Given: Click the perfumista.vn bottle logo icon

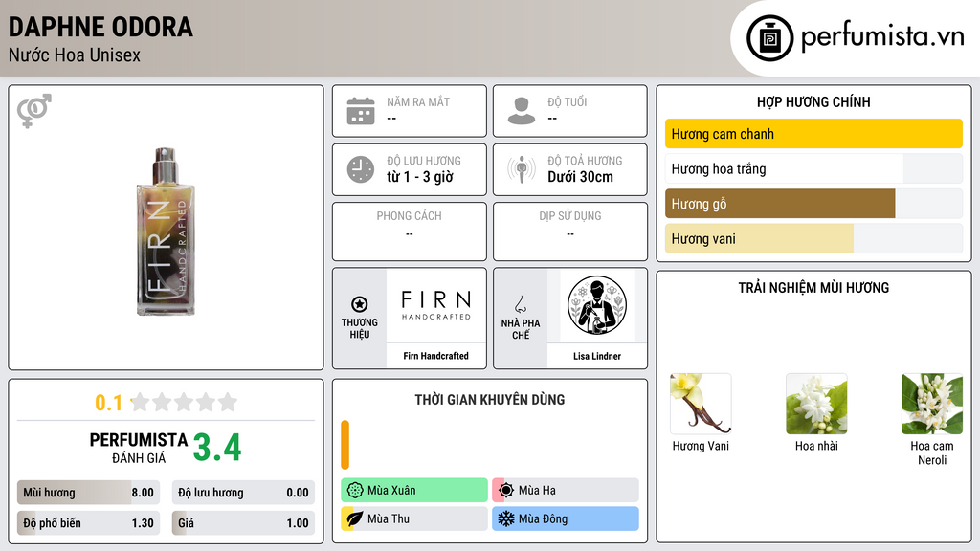Looking at the screenshot, I should 769,38.
